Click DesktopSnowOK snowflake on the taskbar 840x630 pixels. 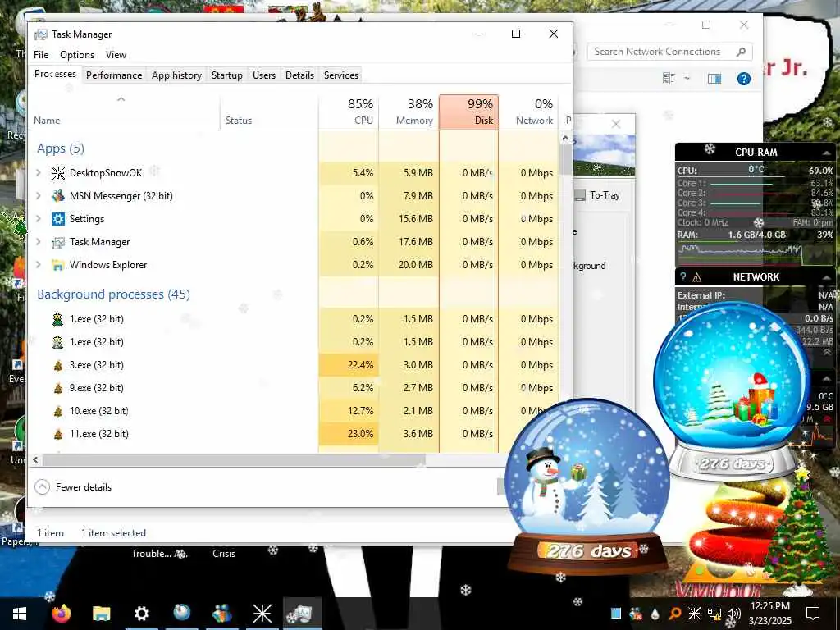point(262,614)
